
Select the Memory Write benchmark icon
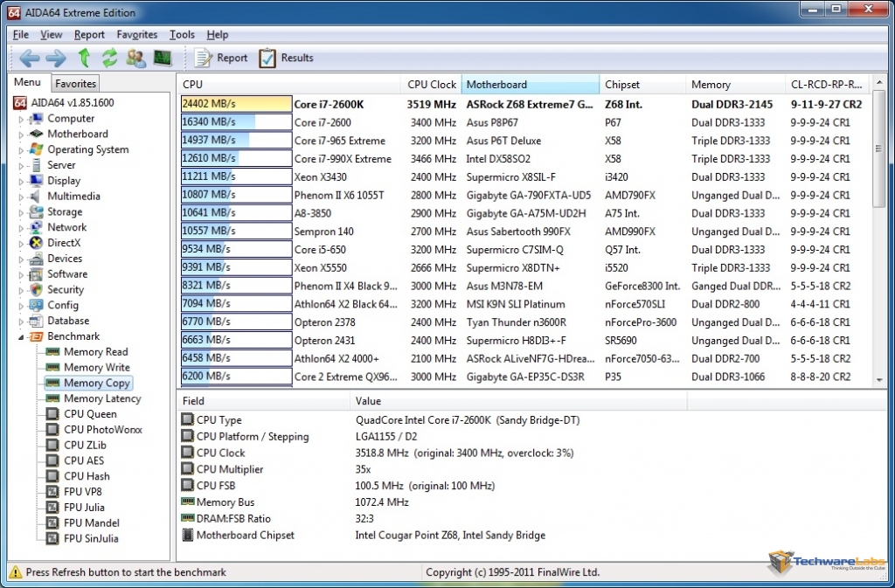coord(52,367)
